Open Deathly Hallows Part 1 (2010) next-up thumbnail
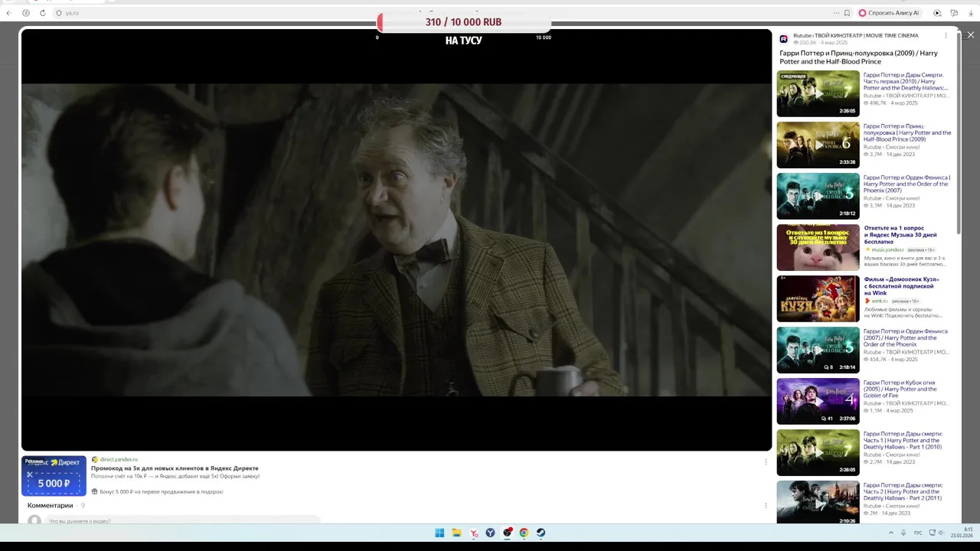The height and width of the screenshot is (551, 980). 818,93
